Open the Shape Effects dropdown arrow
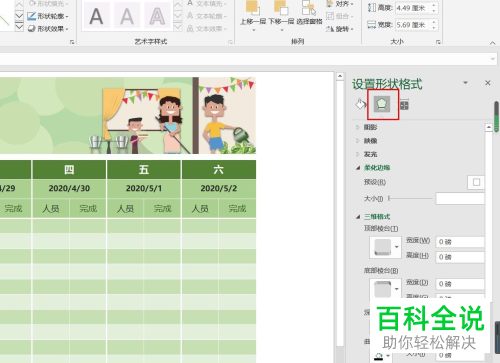The width and height of the screenshot is (500, 363). click(67, 29)
